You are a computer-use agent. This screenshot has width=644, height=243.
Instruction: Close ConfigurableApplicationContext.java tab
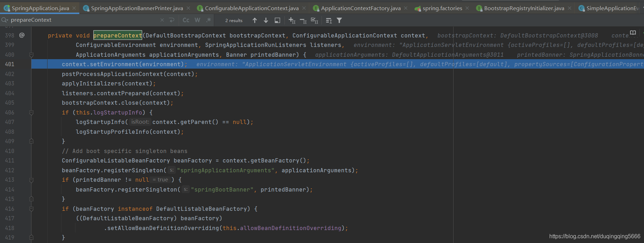pyautogui.click(x=304, y=8)
